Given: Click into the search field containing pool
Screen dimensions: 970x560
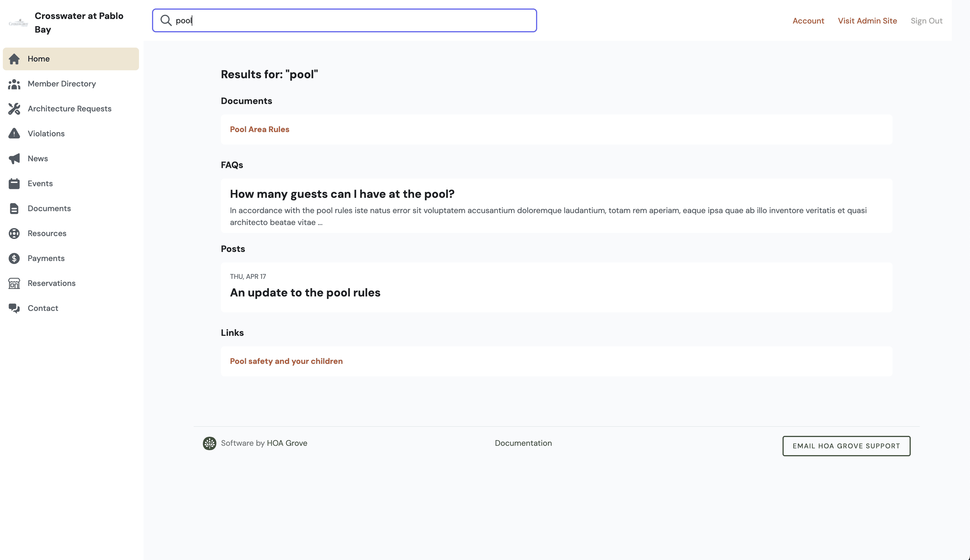Looking at the screenshot, I should pyautogui.click(x=344, y=20).
